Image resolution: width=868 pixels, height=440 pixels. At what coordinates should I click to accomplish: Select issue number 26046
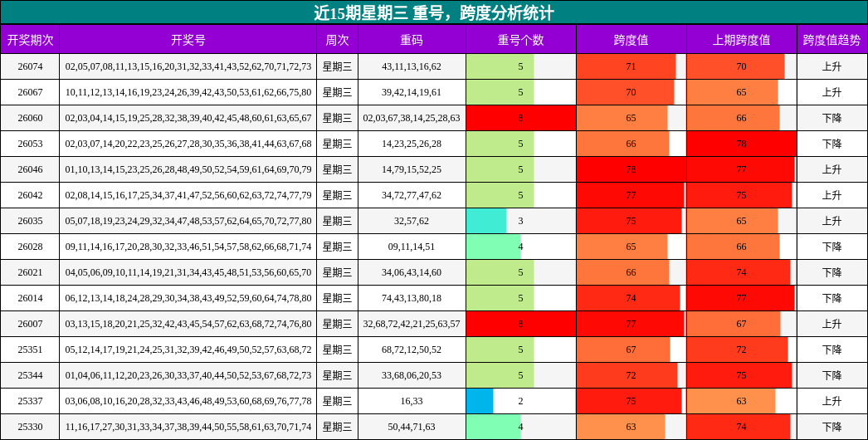(x=30, y=169)
